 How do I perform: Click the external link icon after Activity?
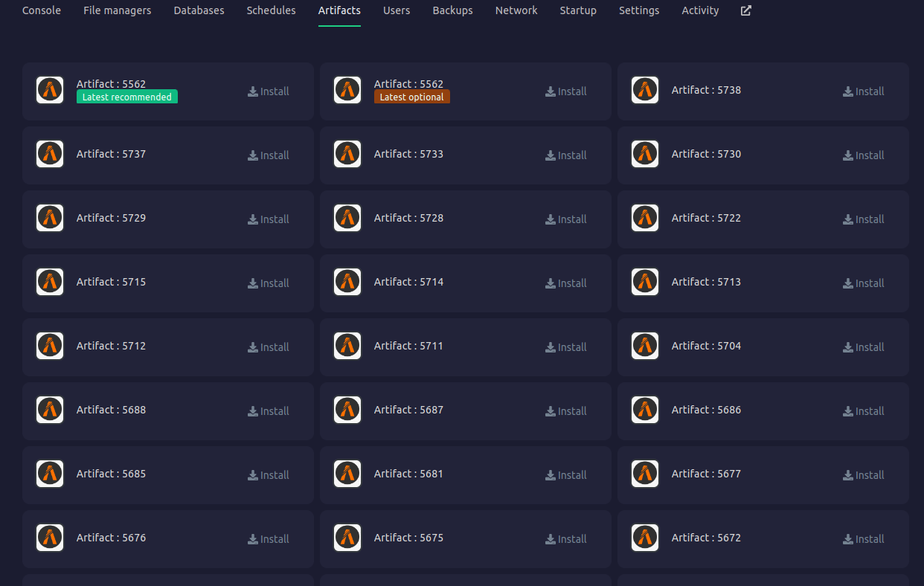pyautogui.click(x=746, y=10)
